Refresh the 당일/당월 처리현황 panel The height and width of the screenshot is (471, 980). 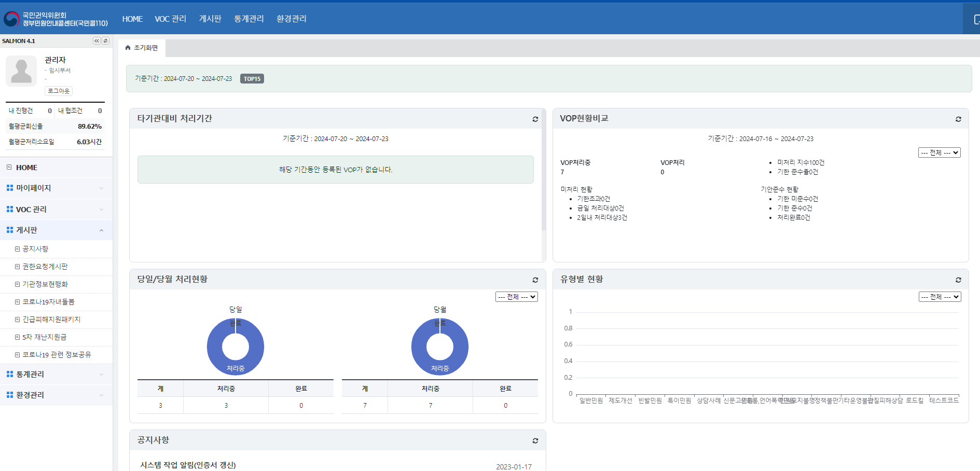point(535,280)
